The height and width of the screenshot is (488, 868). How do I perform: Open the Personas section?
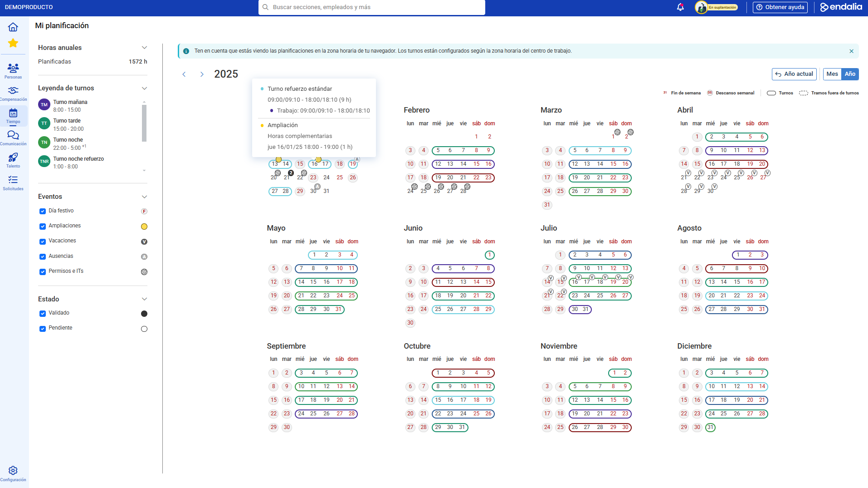[13, 71]
